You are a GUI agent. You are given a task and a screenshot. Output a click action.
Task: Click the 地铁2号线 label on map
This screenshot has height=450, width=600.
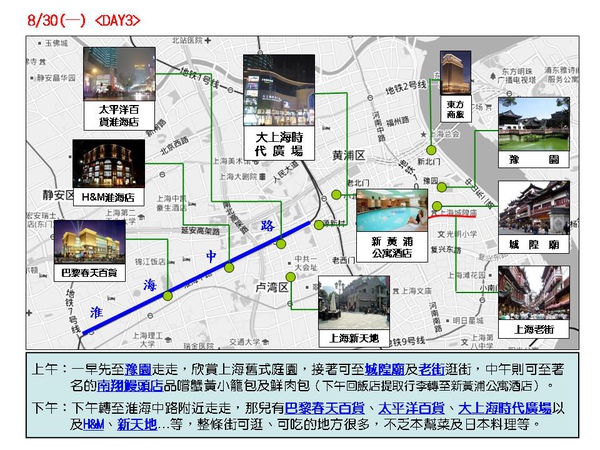(406, 88)
